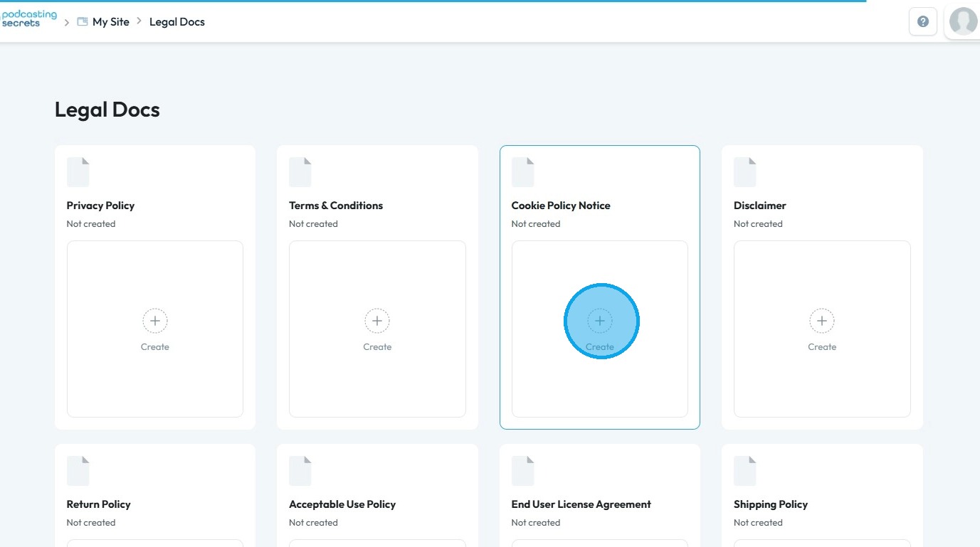Select the Disclaimer title
980x547 pixels.
[760, 206]
